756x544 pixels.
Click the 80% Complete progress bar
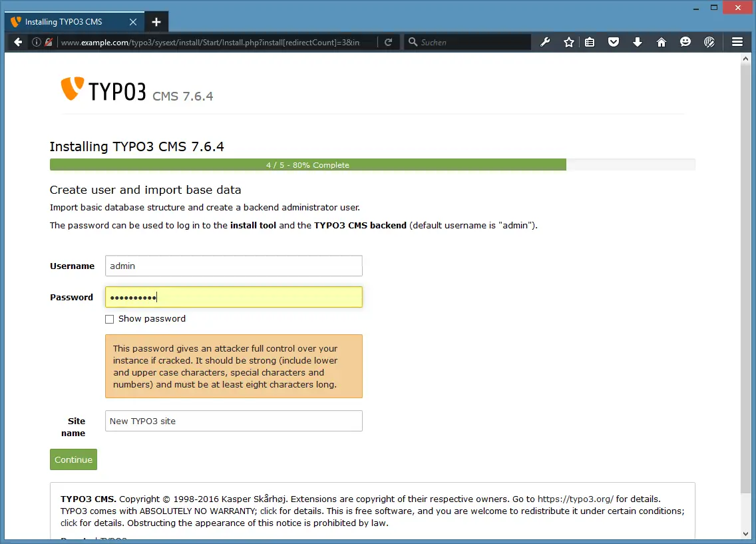[x=372, y=165]
